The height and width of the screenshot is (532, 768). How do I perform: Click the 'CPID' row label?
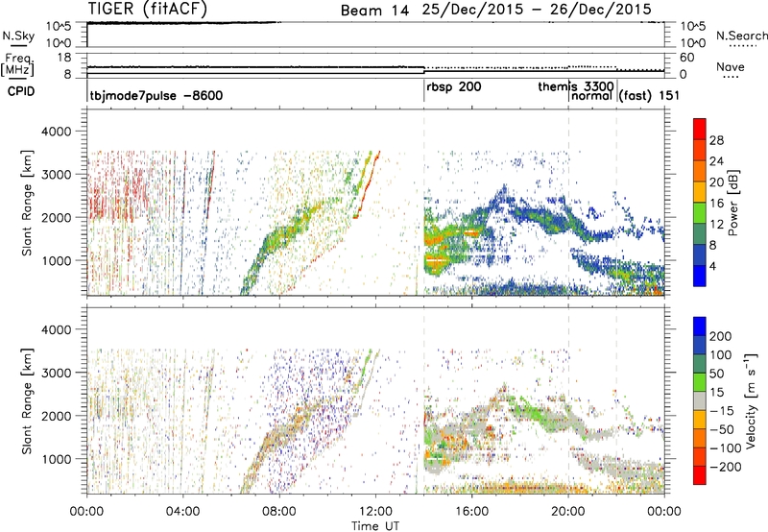[x=21, y=91]
